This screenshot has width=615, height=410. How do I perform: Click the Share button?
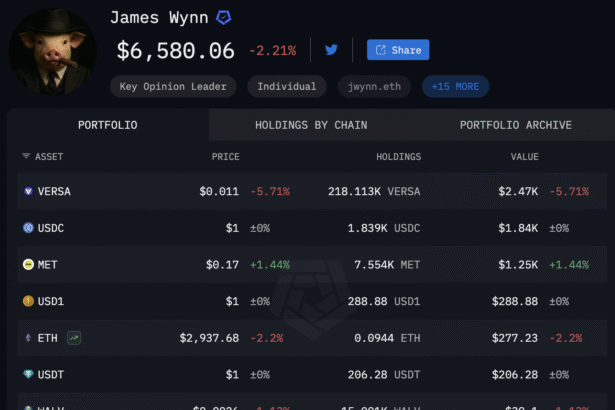click(398, 50)
